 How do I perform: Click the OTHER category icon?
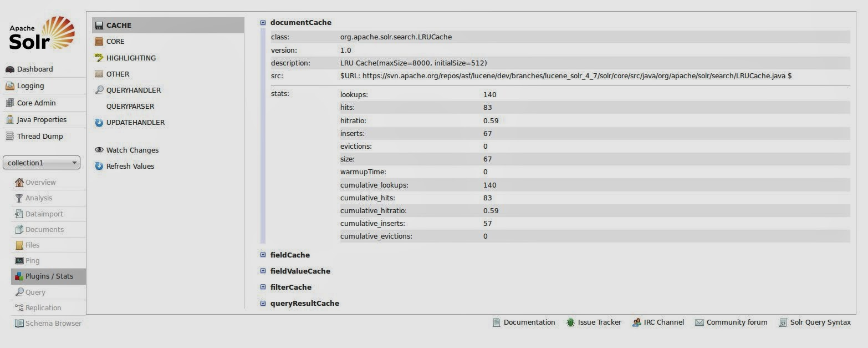[x=99, y=74]
